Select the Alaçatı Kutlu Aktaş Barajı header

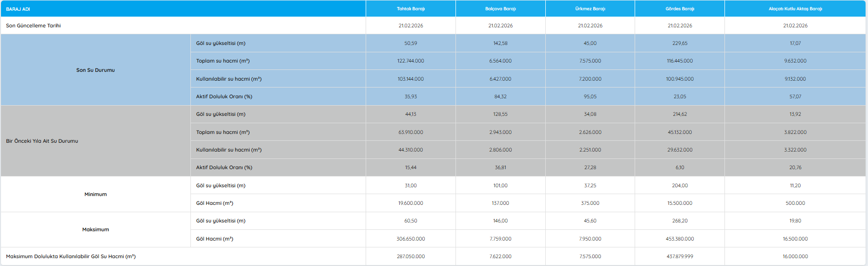795,9
